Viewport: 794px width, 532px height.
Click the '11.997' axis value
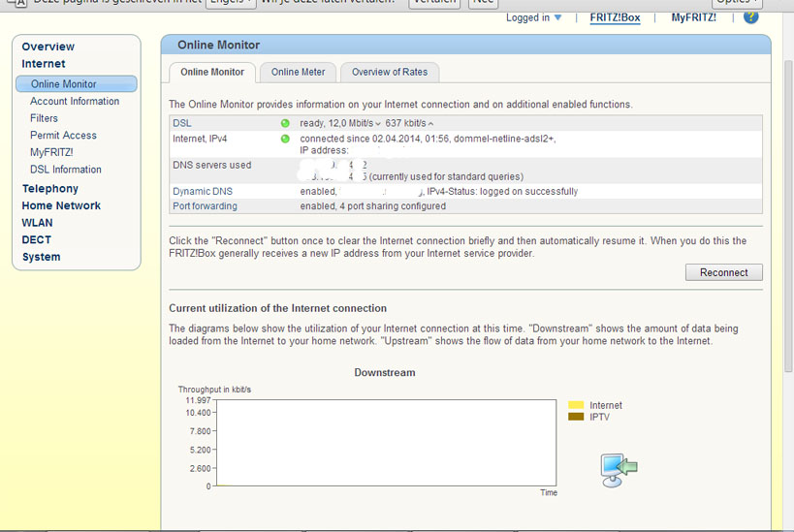198,400
